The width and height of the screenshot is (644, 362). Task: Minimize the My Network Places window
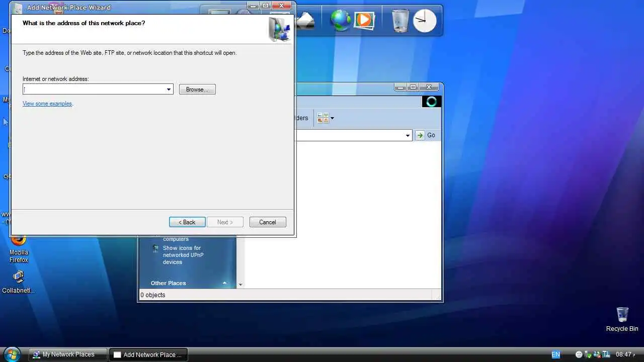pyautogui.click(x=400, y=87)
